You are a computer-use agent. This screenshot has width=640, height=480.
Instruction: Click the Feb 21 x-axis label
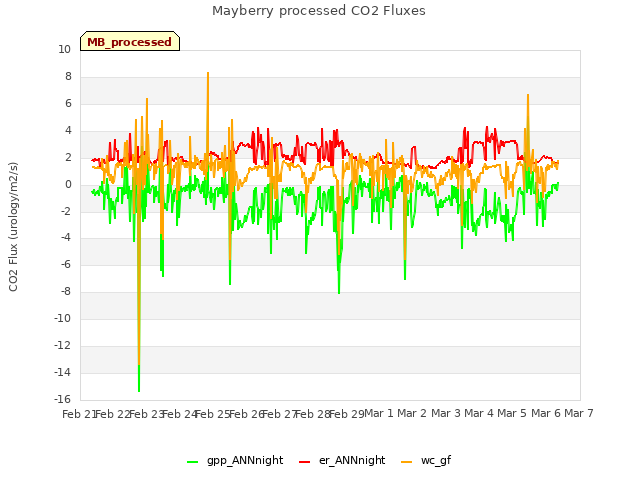pos(78,414)
